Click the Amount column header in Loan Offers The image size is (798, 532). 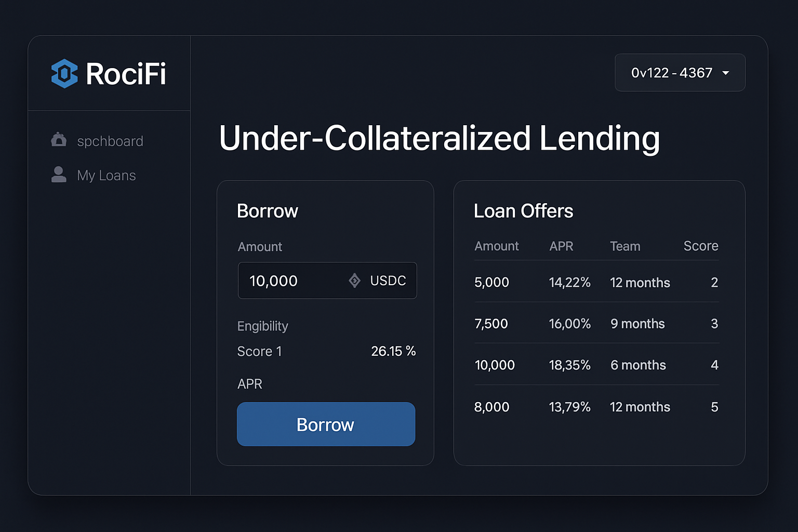[x=497, y=246]
